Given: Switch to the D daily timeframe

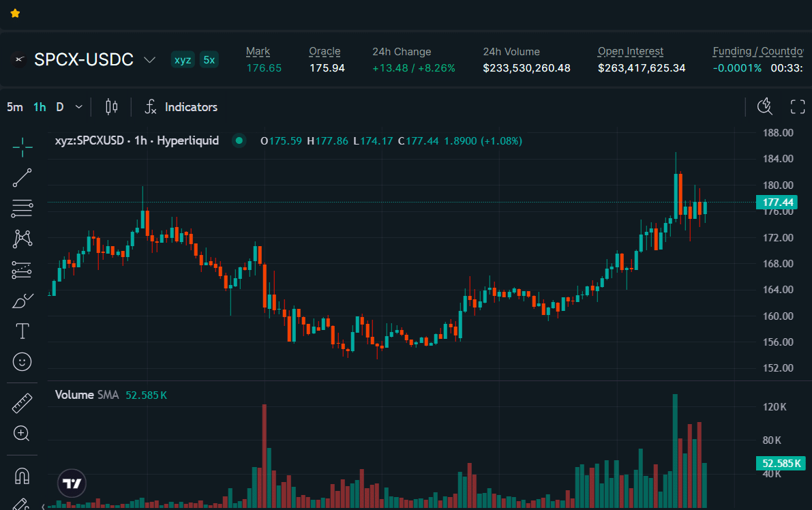Looking at the screenshot, I should 60,107.
